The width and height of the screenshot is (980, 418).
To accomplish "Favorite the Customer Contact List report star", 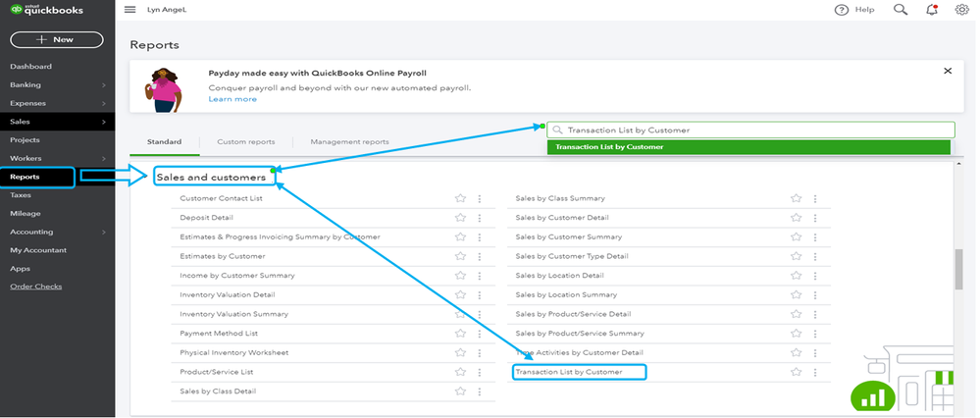I will click(x=460, y=198).
